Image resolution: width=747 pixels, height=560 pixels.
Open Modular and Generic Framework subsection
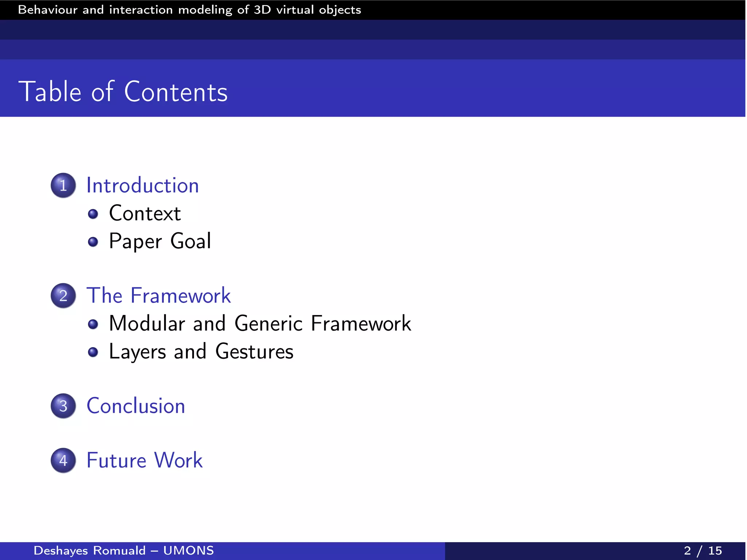(260, 324)
